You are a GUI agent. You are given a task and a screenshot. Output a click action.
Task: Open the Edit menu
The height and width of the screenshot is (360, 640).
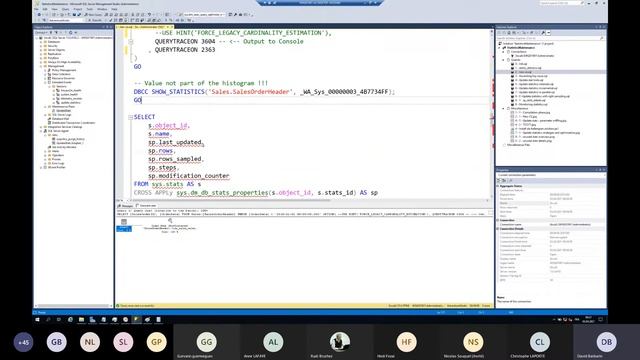[x=45, y=9]
